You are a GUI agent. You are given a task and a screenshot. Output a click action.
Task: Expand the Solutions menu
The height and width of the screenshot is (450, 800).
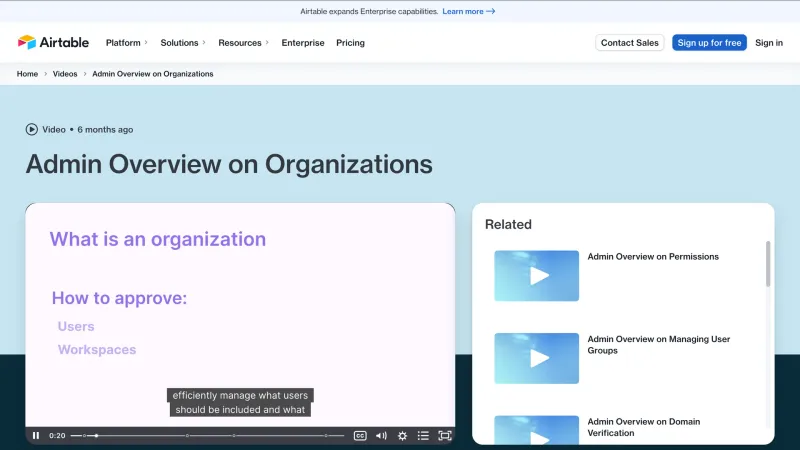click(x=183, y=43)
